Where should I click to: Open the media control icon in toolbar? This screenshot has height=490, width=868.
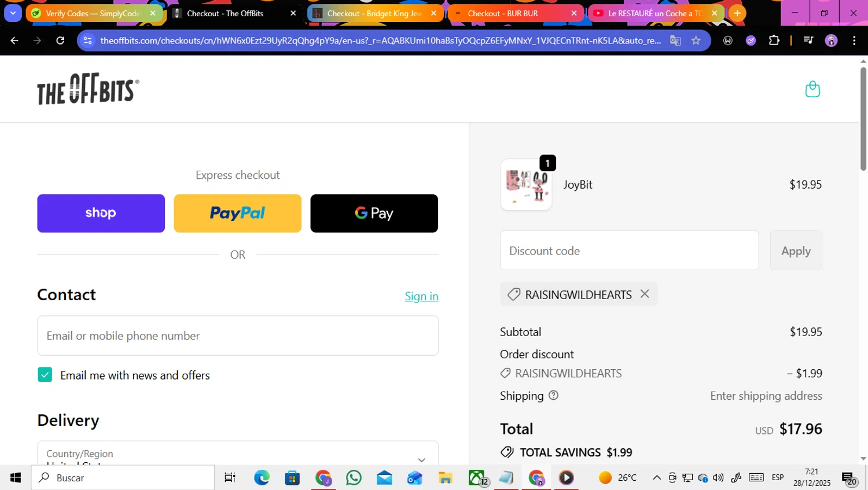click(808, 40)
